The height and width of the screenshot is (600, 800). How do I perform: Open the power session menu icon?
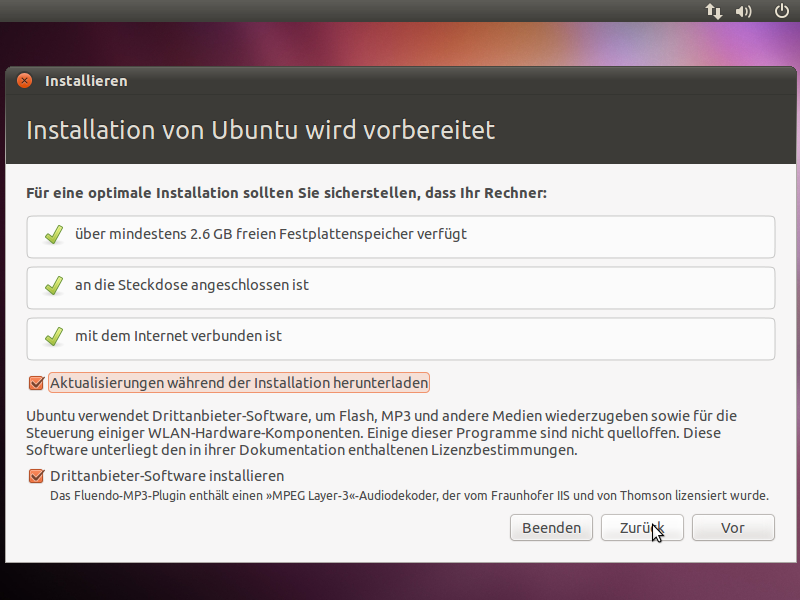coord(782,10)
